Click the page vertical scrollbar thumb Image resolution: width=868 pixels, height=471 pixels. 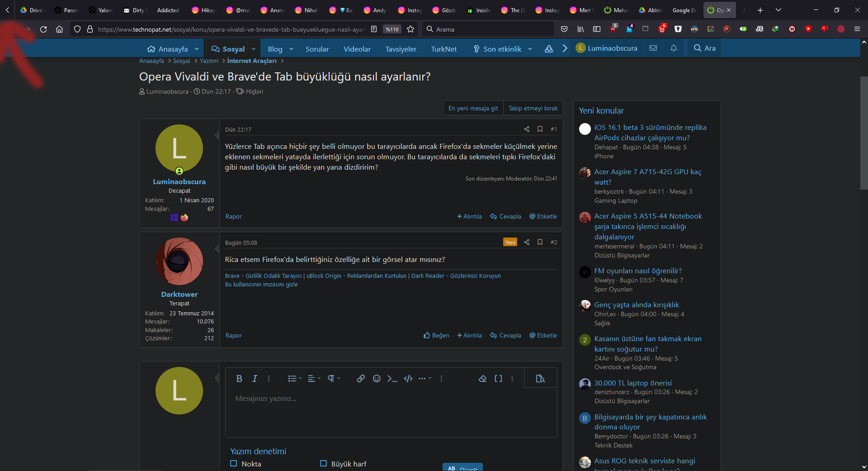(864, 133)
